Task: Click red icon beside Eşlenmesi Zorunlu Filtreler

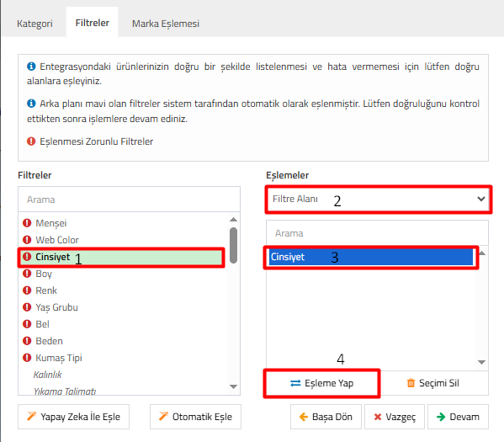Action: coord(31,141)
